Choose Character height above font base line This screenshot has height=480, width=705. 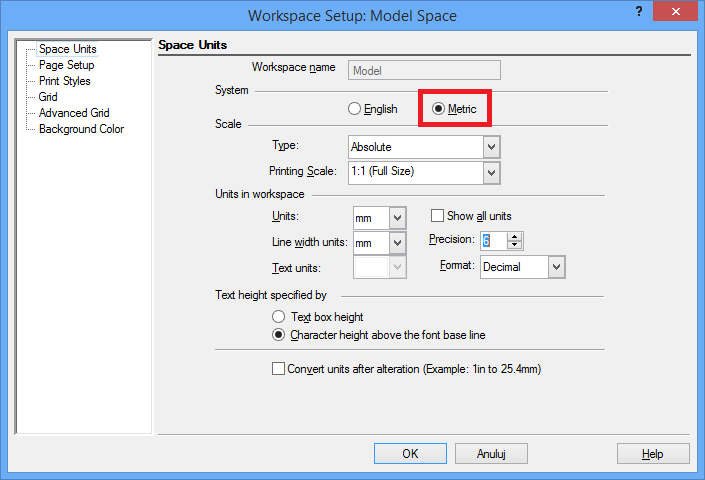(279, 335)
